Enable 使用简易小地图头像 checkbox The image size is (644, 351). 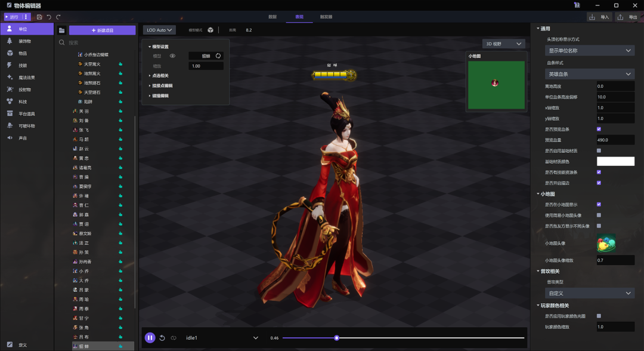point(599,215)
